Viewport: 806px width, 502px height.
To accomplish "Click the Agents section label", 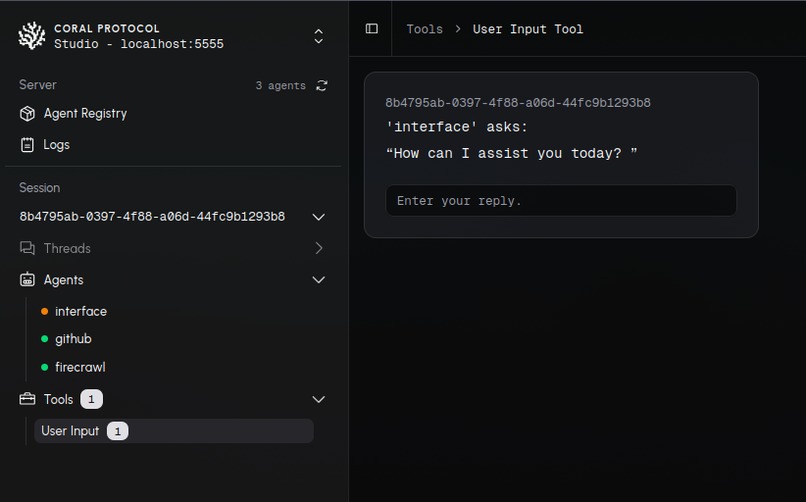I will [x=63, y=280].
